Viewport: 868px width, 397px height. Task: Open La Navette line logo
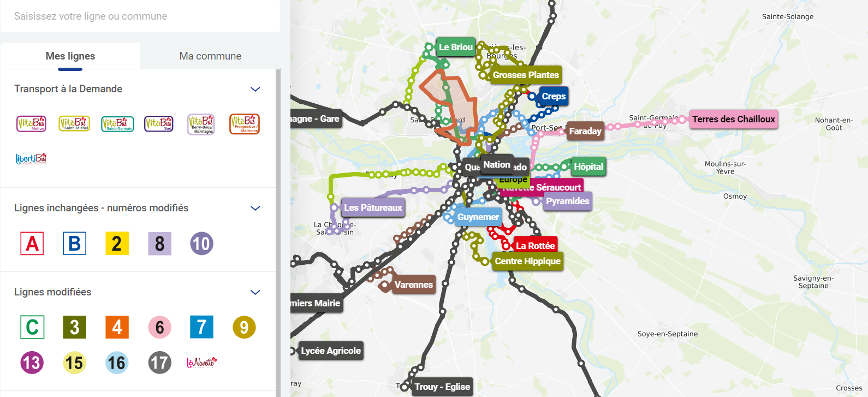click(x=201, y=363)
